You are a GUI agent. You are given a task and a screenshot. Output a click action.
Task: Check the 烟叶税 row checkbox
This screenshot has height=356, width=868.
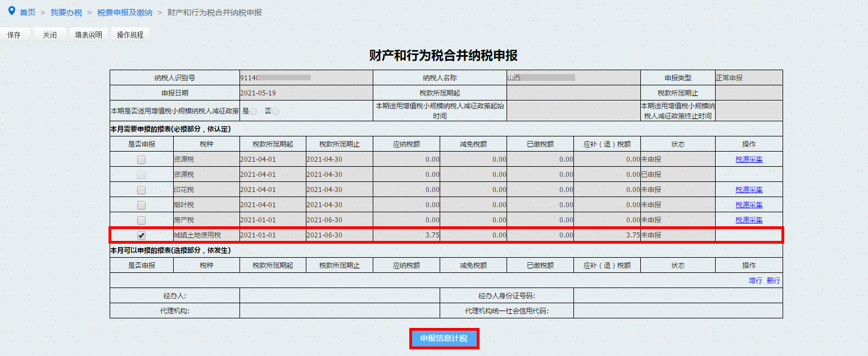[141, 205]
